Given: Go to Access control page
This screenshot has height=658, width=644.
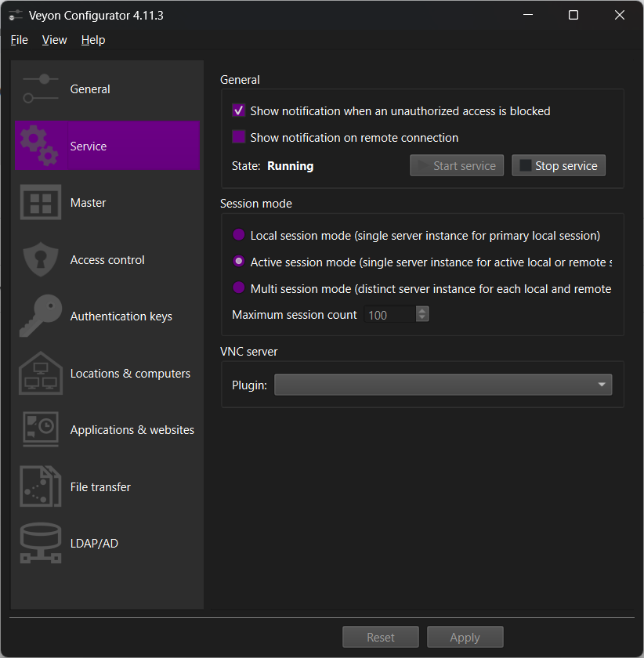Looking at the screenshot, I should 107,260.
